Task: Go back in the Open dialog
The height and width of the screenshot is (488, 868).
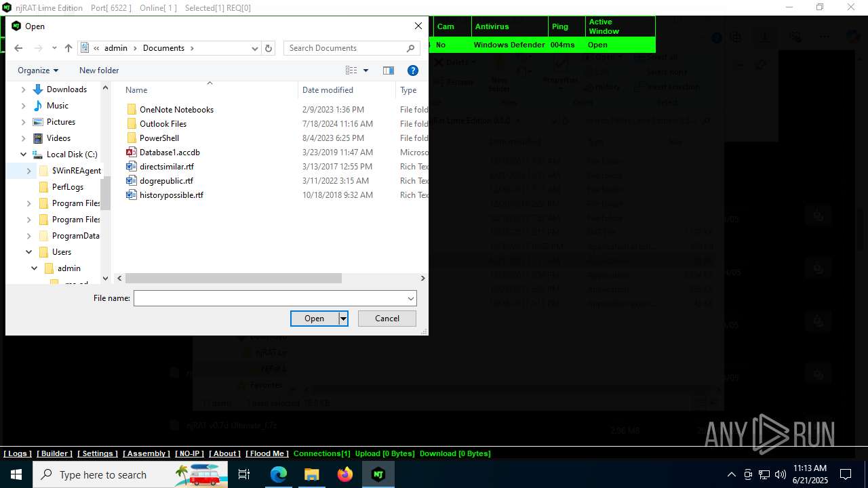Action: [x=18, y=48]
